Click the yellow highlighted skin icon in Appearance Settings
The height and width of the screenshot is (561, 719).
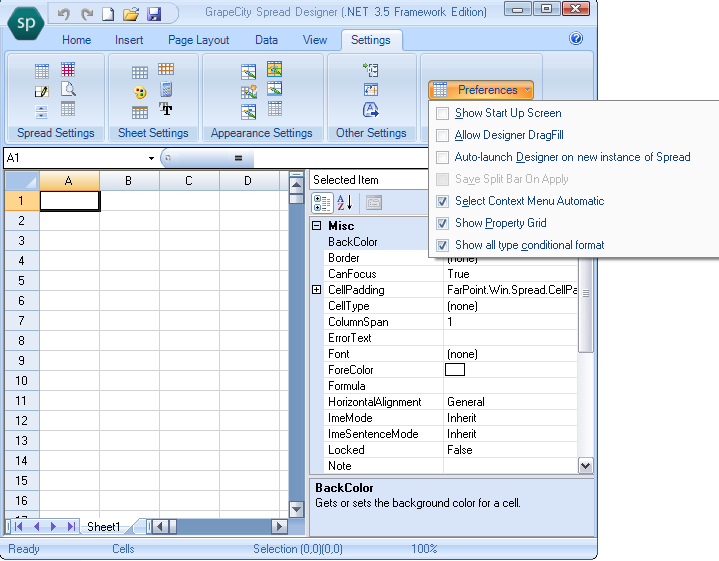(275, 69)
